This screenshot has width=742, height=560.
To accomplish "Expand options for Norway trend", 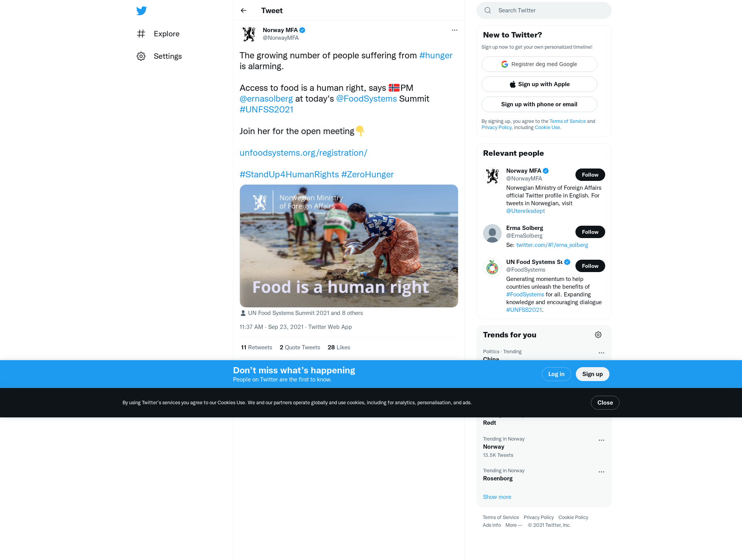I will coord(601,440).
